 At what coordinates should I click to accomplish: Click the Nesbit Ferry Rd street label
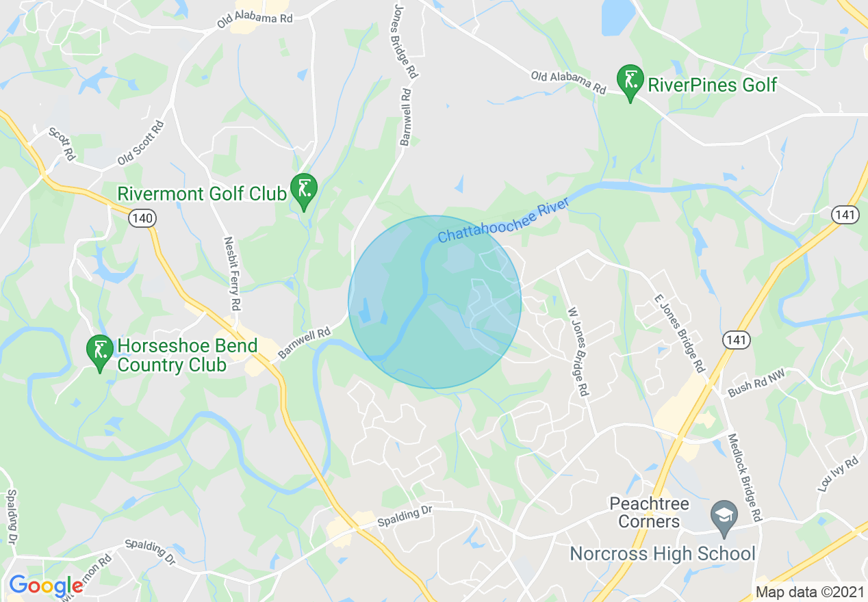[233, 274]
